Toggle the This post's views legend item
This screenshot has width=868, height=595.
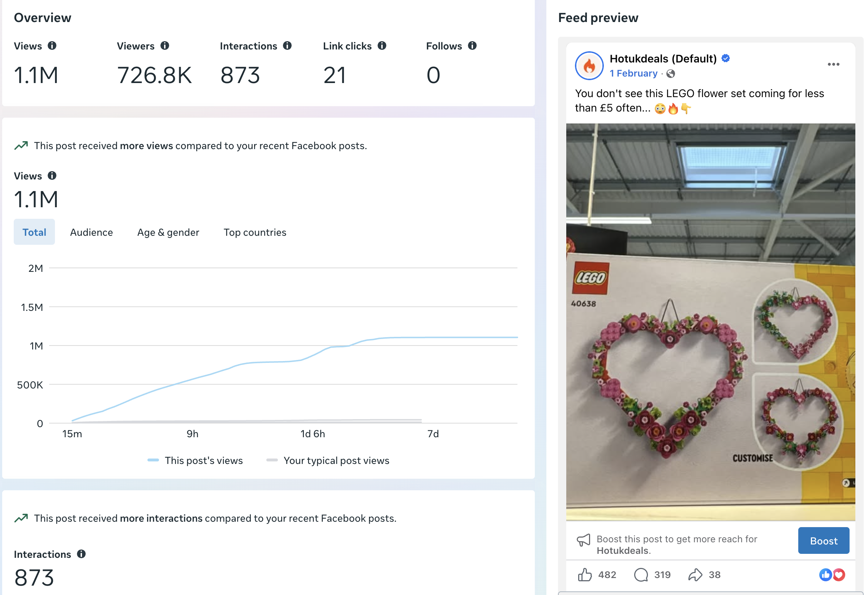[195, 461]
